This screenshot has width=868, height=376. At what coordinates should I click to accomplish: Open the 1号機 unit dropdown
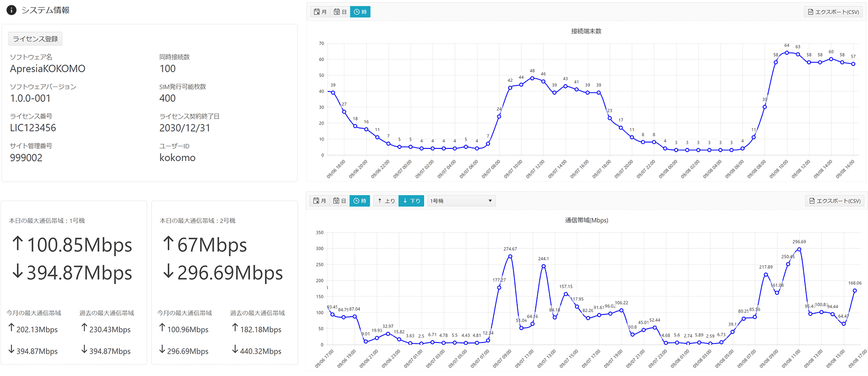click(x=461, y=201)
